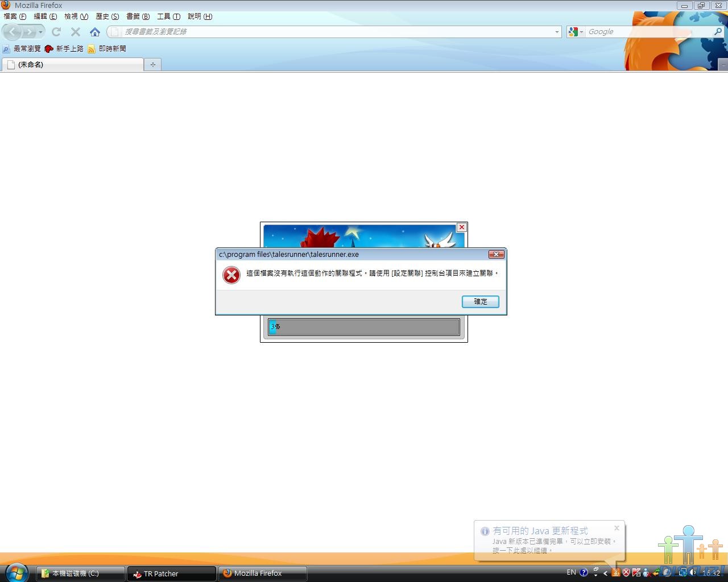The image size is (728, 582).
Task: Open the back/forward history dropdown arrow
Action: pos(40,32)
